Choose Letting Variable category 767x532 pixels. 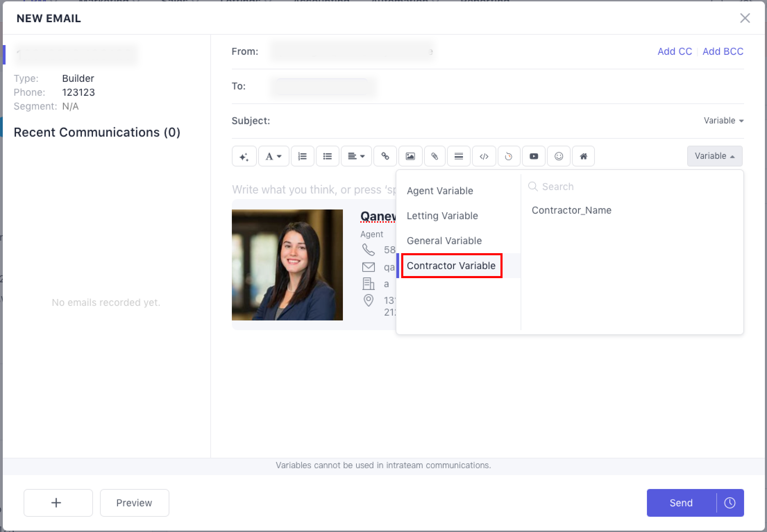click(x=442, y=216)
